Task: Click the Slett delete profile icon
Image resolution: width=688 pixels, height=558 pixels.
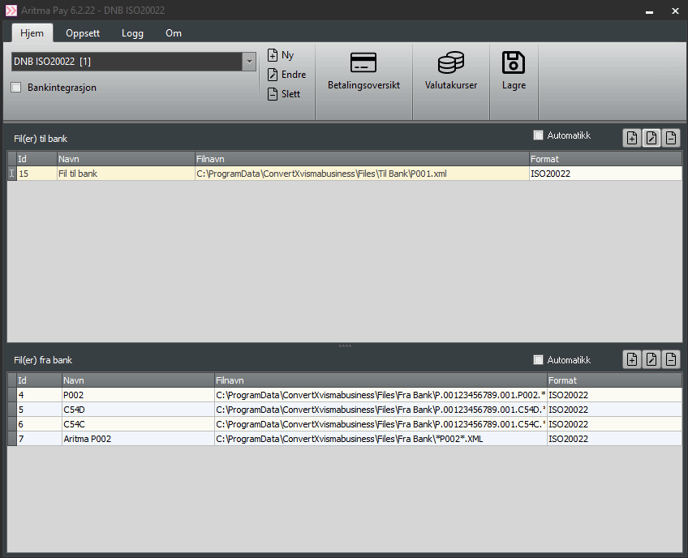Action: click(273, 94)
